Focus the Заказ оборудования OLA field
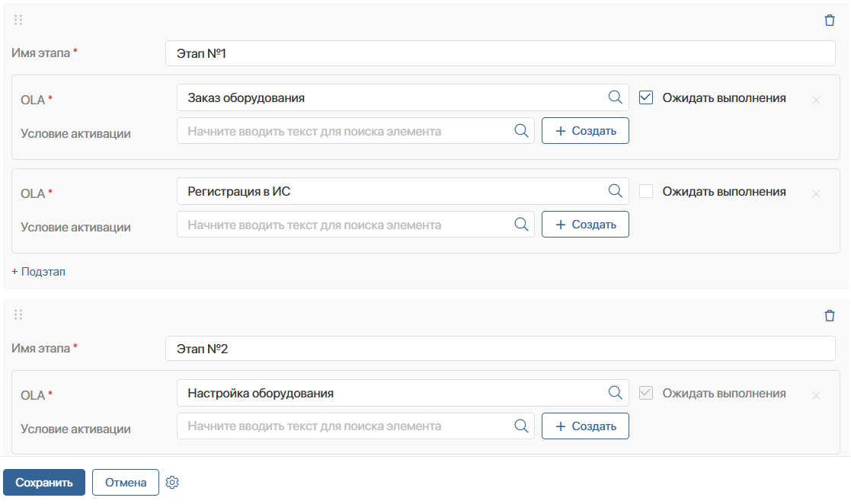Image resolution: width=851 pixels, height=504 pixels. click(403, 97)
